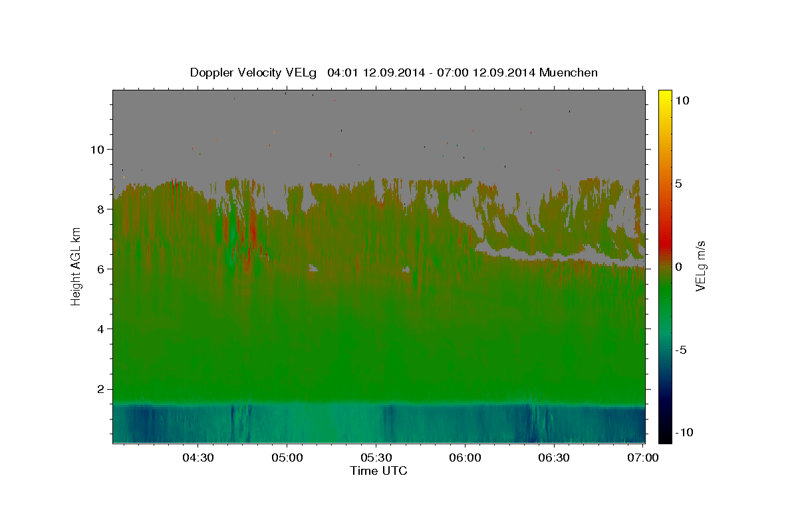Click the '05:30' time axis label
Viewport: 798px width, 532px height.
[376, 458]
